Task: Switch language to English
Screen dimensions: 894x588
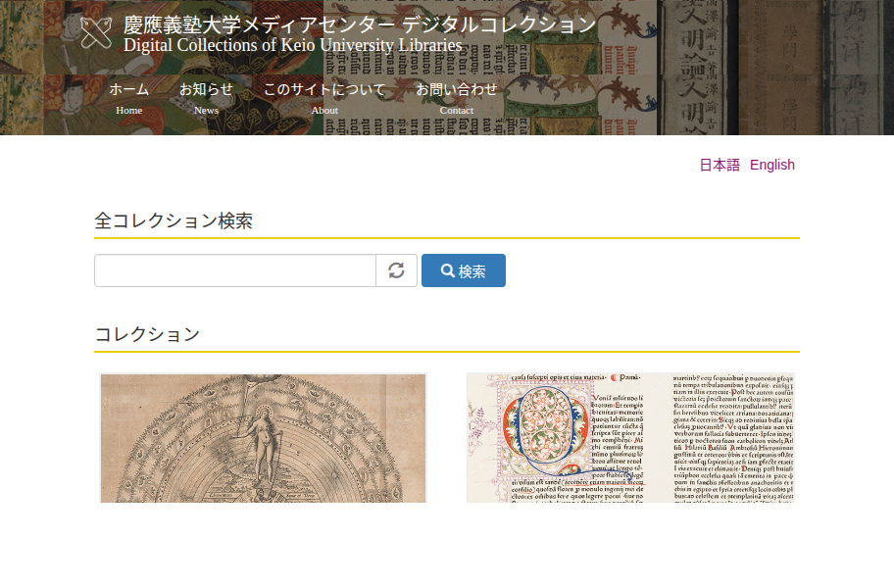Action: point(772,165)
